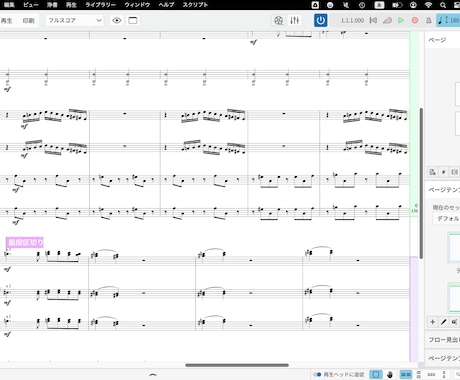Image resolution: width=460 pixels, height=380 pixels.
Task: Click the window panel icon next to eye
Action: [x=133, y=20]
